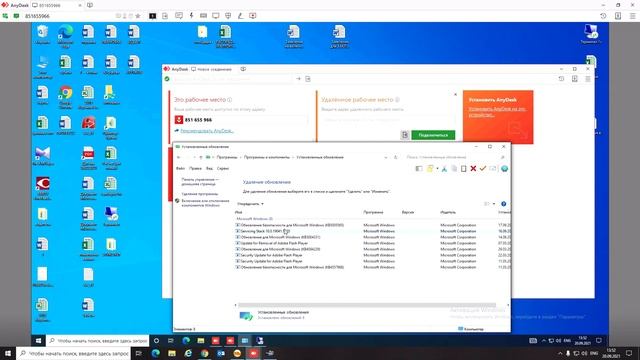Sort by Программа column header

[x=373, y=212]
